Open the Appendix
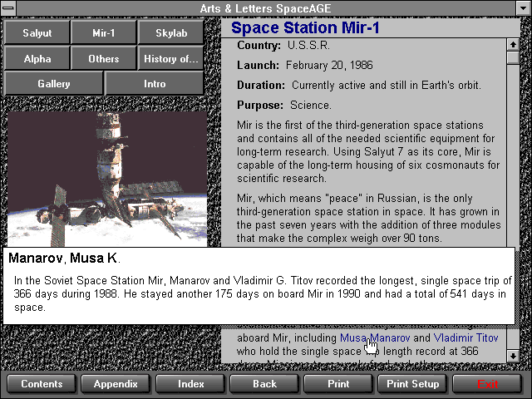The height and width of the screenshot is (399, 532). (x=116, y=384)
